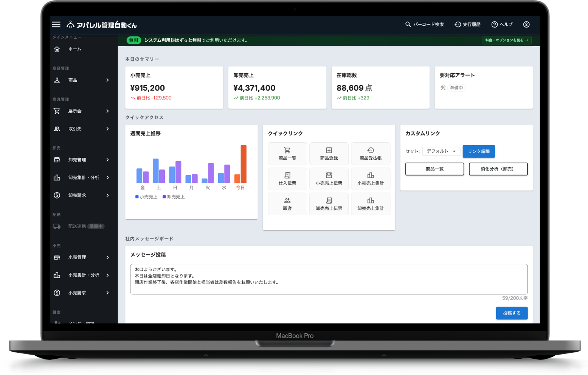Click the 卸売売上 ¥4,371,400 summary card

pyautogui.click(x=277, y=88)
